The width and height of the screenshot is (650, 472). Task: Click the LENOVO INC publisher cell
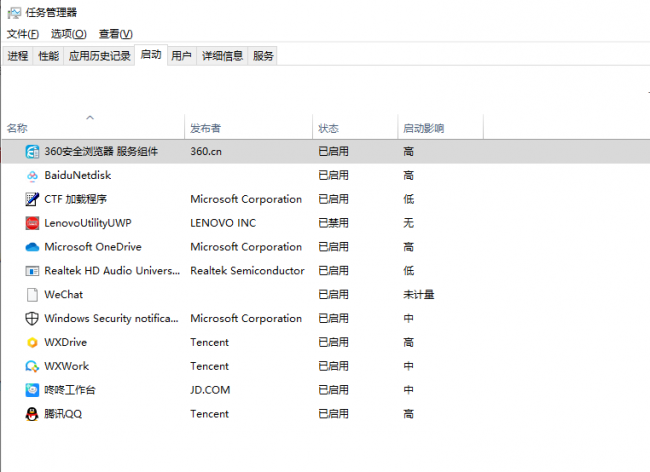223,223
